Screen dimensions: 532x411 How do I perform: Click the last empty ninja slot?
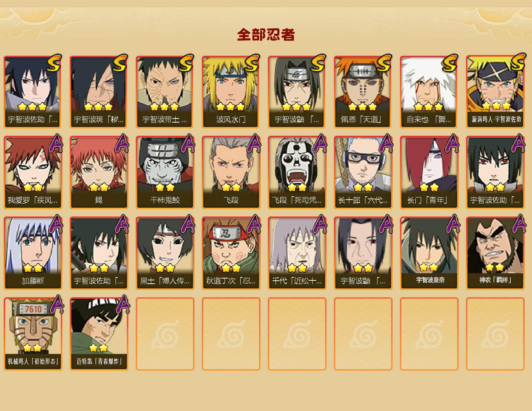coord(495,334)
